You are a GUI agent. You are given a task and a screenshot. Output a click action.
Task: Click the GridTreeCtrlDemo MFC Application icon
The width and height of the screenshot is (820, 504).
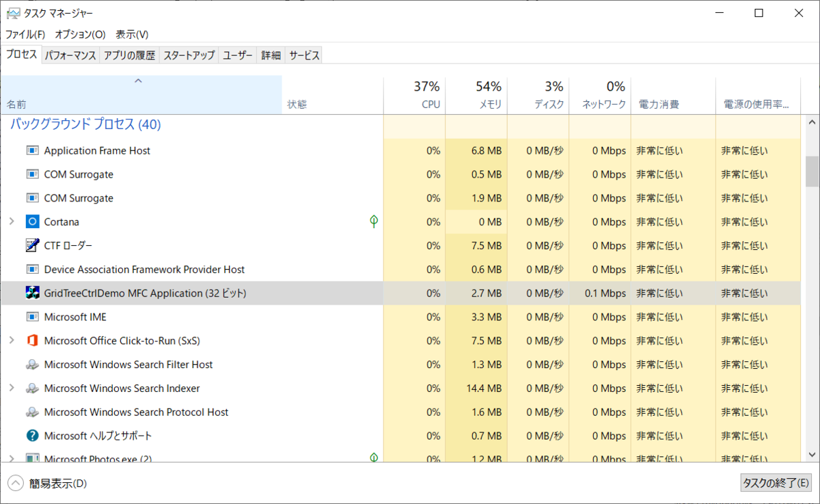coord(32,293)
